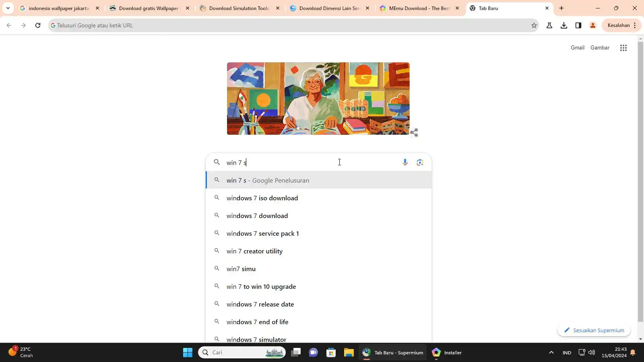Select the 'windows 7 iso download' suggestion
This screenshot has height=362, width=644.
coord(319,198)
